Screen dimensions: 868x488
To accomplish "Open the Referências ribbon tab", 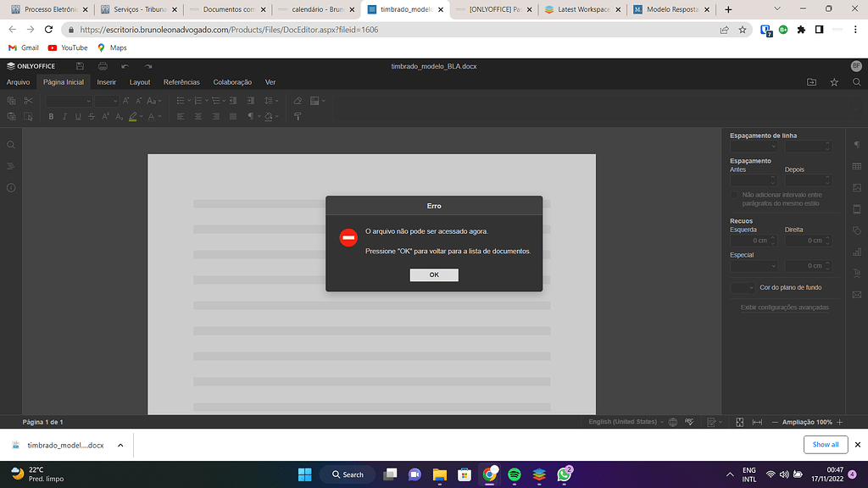I will (181, 82).
